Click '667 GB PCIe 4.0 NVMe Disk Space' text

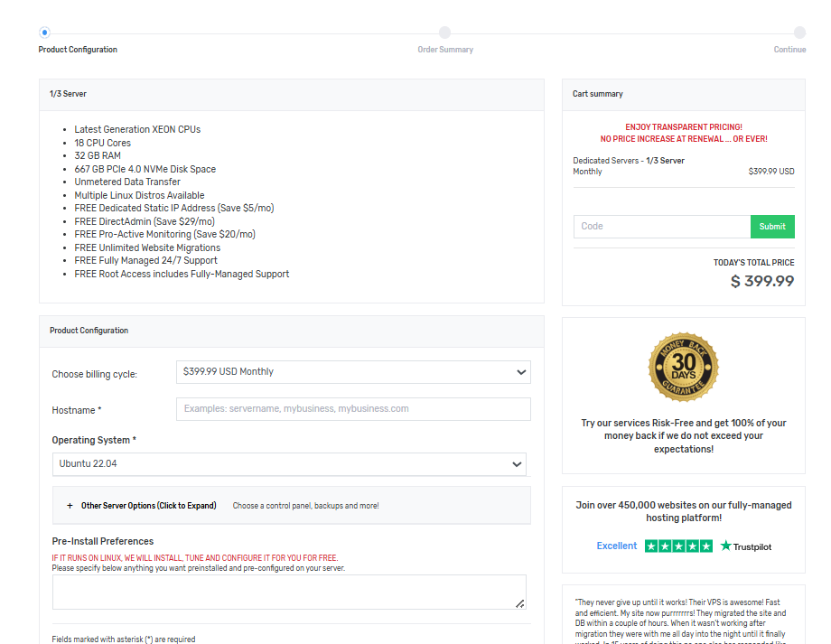point(145,169)
